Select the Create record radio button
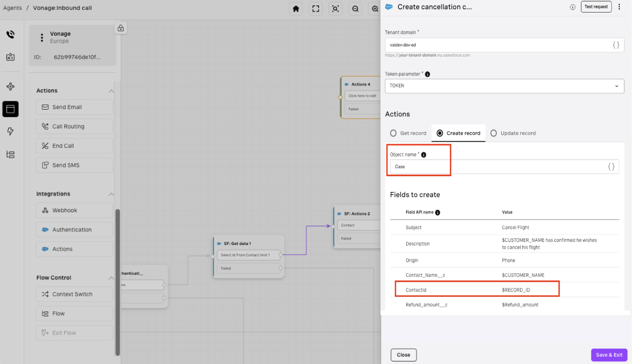 click(x=440, y=133)
